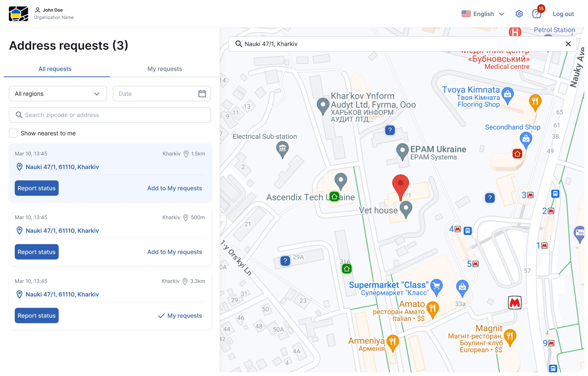Click question mark marker near EPAM Ukraine
This screenshot has width=588, height=376.
click(390, 130)
